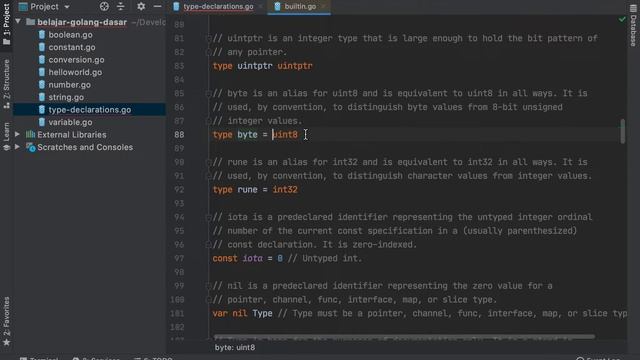Click the Scratches and Consoles icon
Viewport: 640px width, 360px height.
point(31,147)
